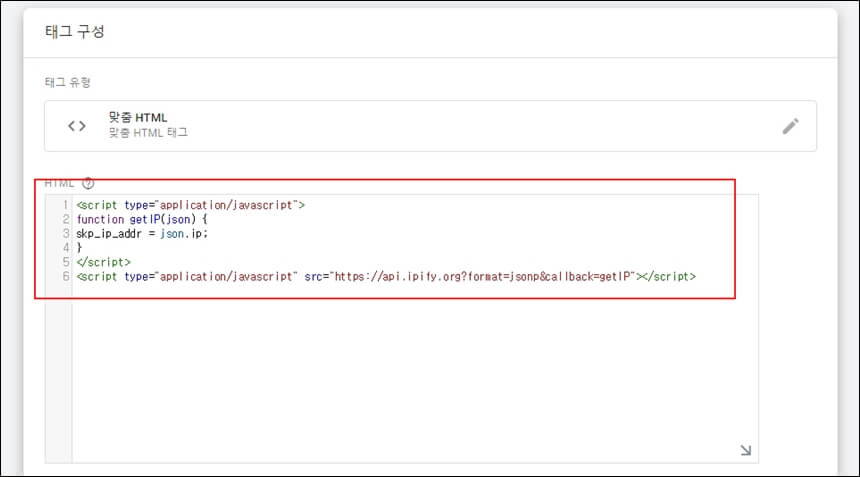Select the 맞춤 HTML tag type card
The image size is (860, 477).
(x=431, y=126)
